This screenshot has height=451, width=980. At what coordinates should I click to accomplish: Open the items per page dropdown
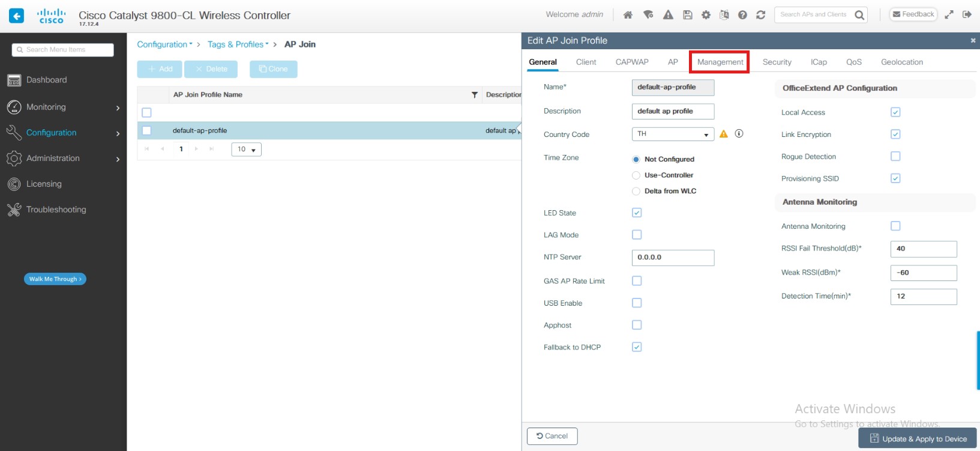coord(246,150)
